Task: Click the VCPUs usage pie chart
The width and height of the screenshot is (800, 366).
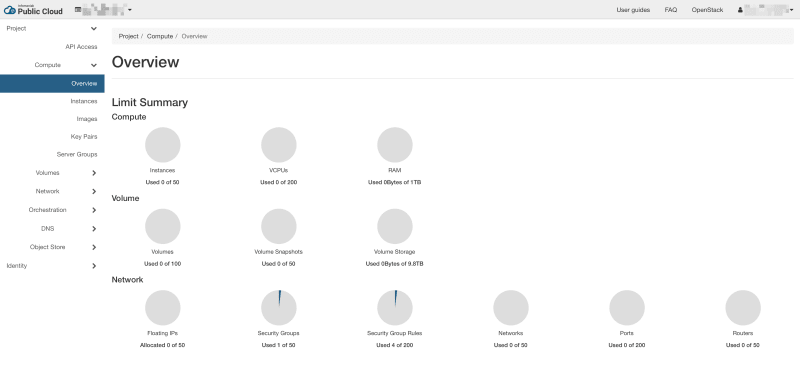Action: (x=279, y=145)
